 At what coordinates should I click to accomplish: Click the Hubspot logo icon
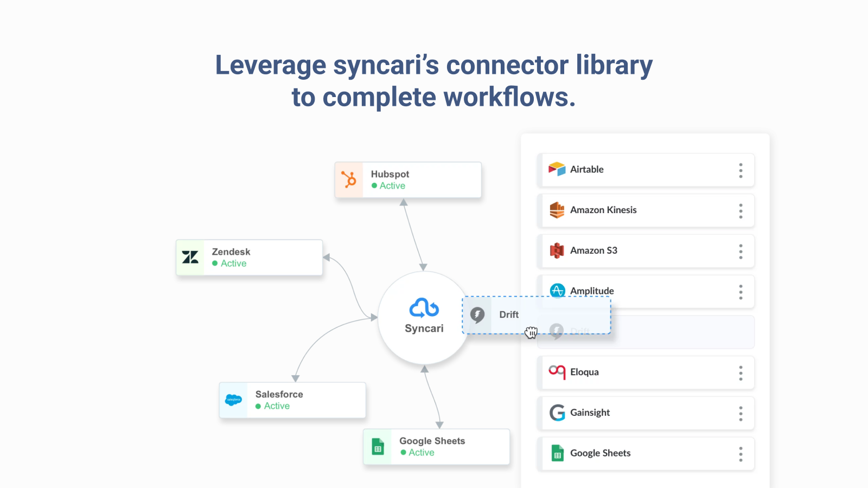pyautogui.click(x=349, y=179)
